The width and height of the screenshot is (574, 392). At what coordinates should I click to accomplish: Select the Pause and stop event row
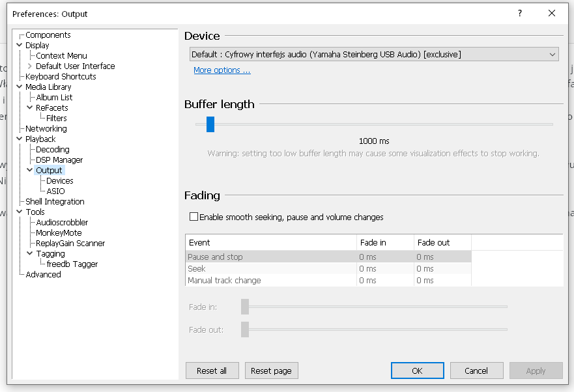tap(270, 257)
